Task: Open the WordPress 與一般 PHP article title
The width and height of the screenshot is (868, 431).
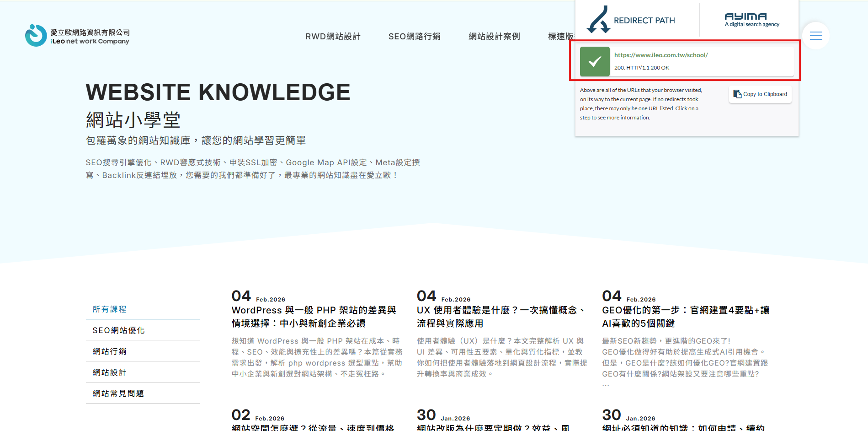Action: click(x=314, y=317)
